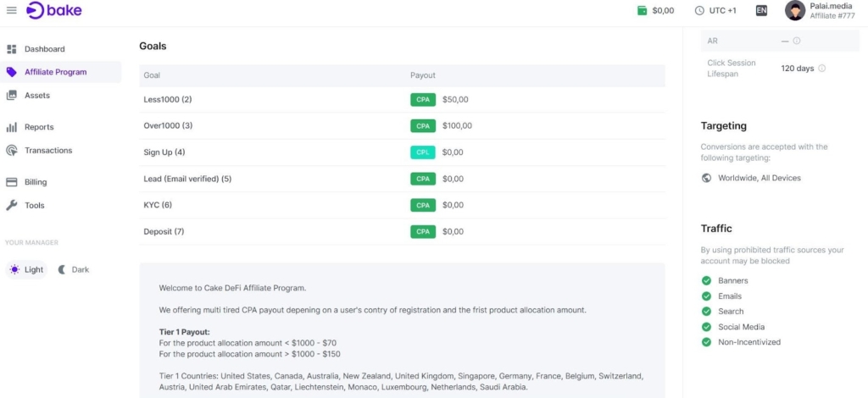Screen dimensions: 868x398
Task: Open Transactions page
Action: pos(48,151)
